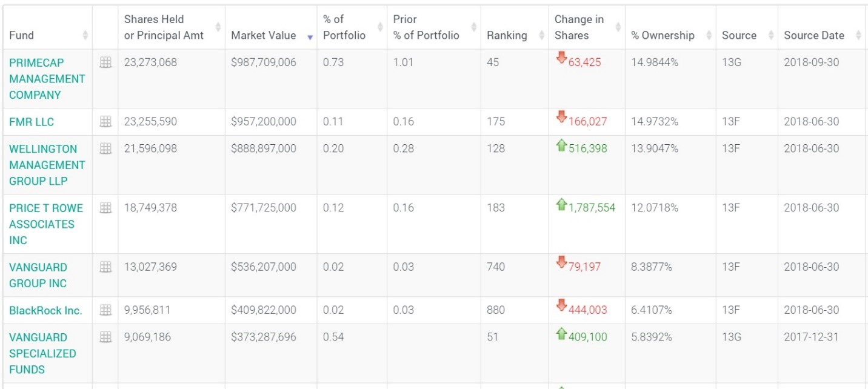Click grid icon next to FMR LLC
This screenshot has height=389, width=868.
pyautogui.click(x=105, y=122)
